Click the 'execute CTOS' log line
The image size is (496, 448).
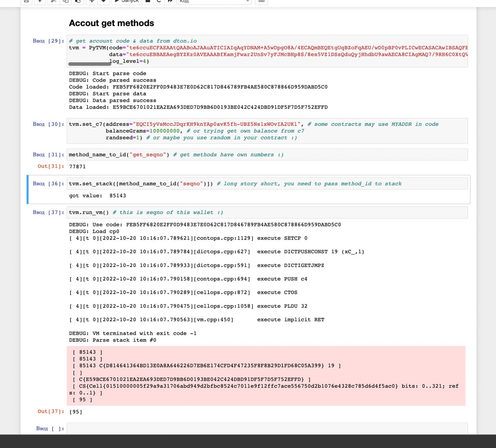tap(183, 293)
